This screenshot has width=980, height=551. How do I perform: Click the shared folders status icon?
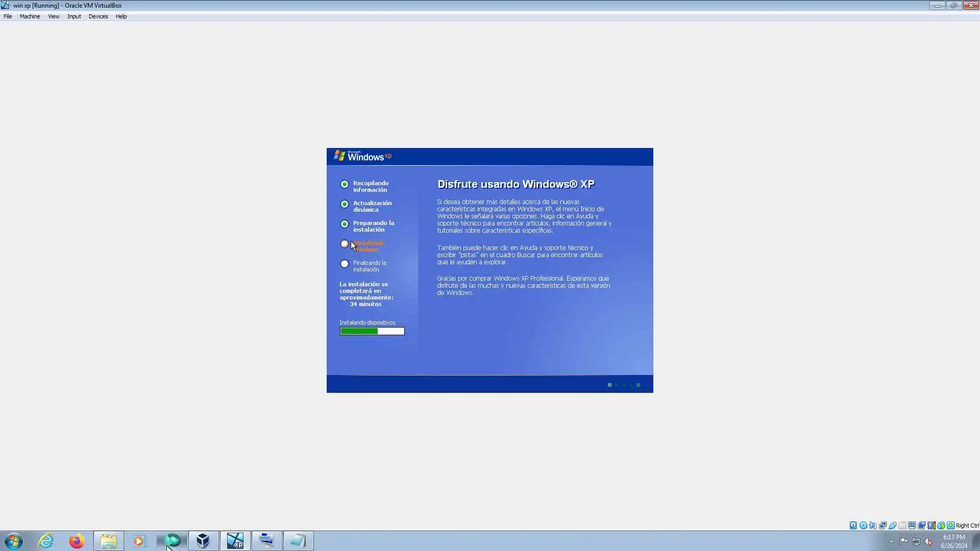point(902,525)
